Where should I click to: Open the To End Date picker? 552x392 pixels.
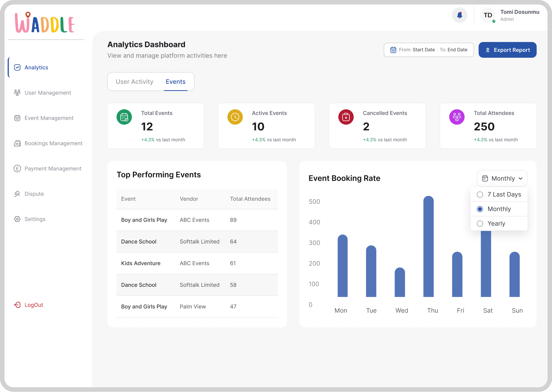(453, 50)
